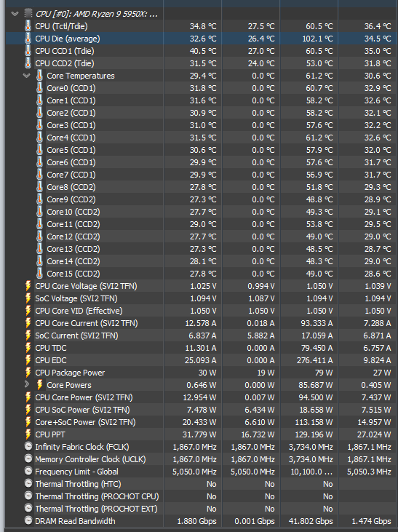Expand the Core Powers subtree
Image resolution: width=398 pixels, height=532 pixels.
(x=27, y=385)
